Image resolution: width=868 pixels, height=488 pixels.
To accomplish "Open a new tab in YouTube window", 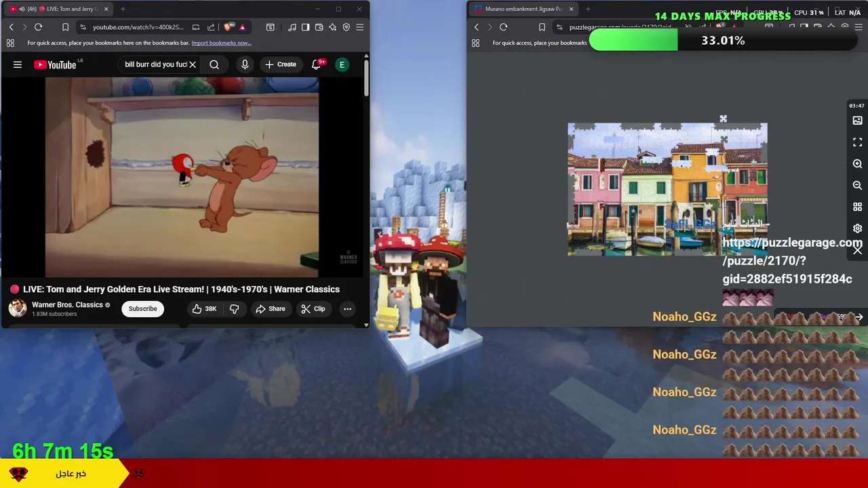I will pos(123,9).
